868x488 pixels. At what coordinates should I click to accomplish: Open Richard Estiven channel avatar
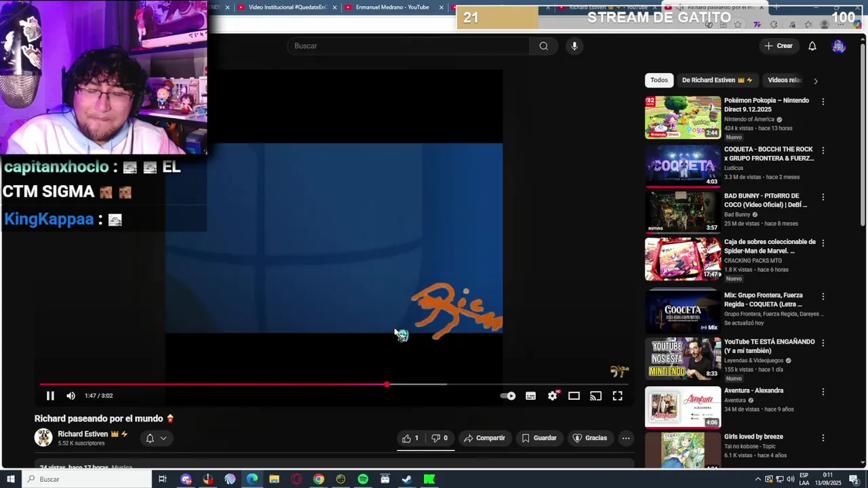[43, 438]
